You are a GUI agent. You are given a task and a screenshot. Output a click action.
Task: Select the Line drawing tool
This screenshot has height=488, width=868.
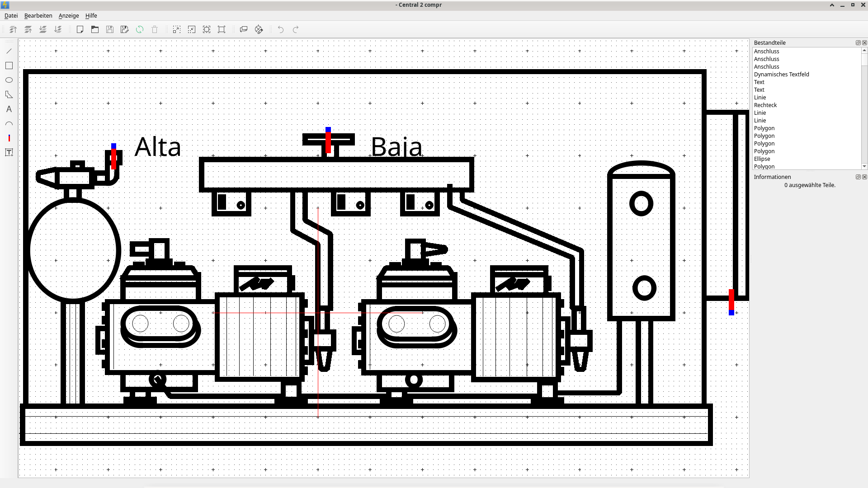[x=9, y=51]
